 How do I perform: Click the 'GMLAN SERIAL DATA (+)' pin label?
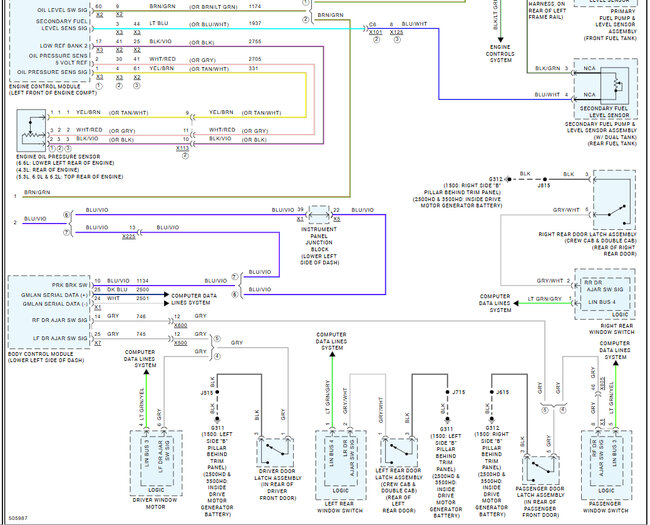tap(55, 295)
